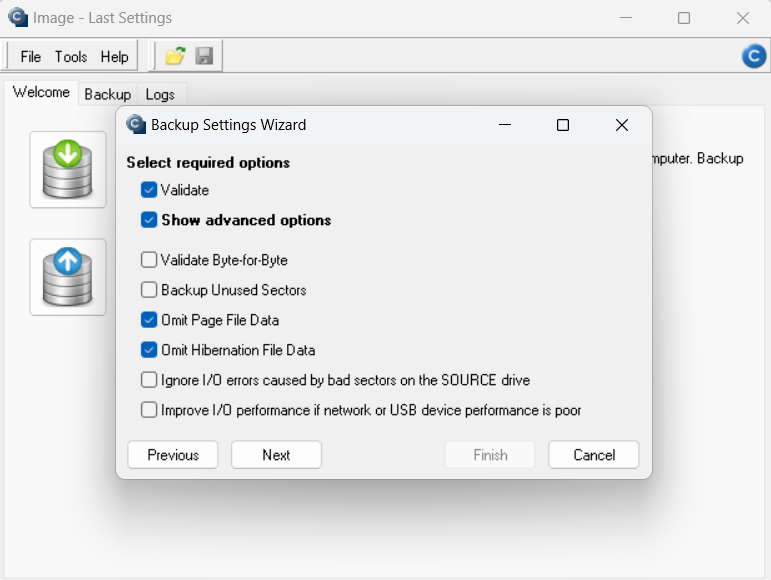Screen dimensions: 771x580
Task: Enable Ignore I/O errors on SOURCE drive
Action: (148, 379)
